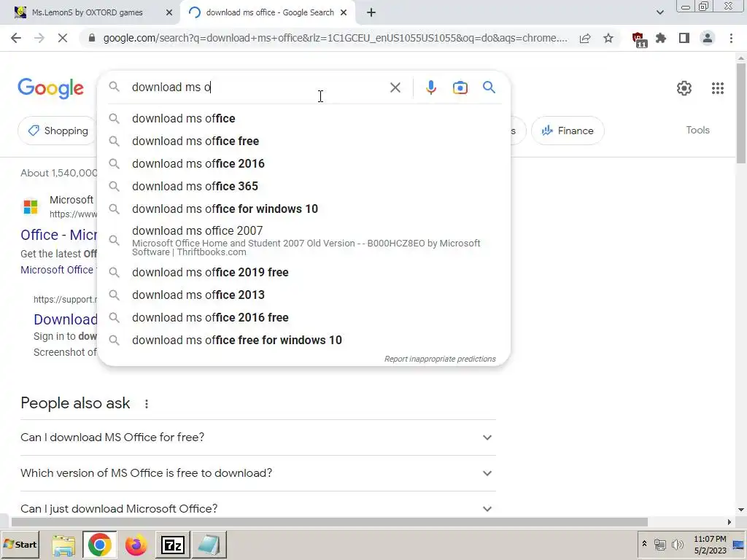
Task: Open the search Tools options
Action: coord(697,130)
